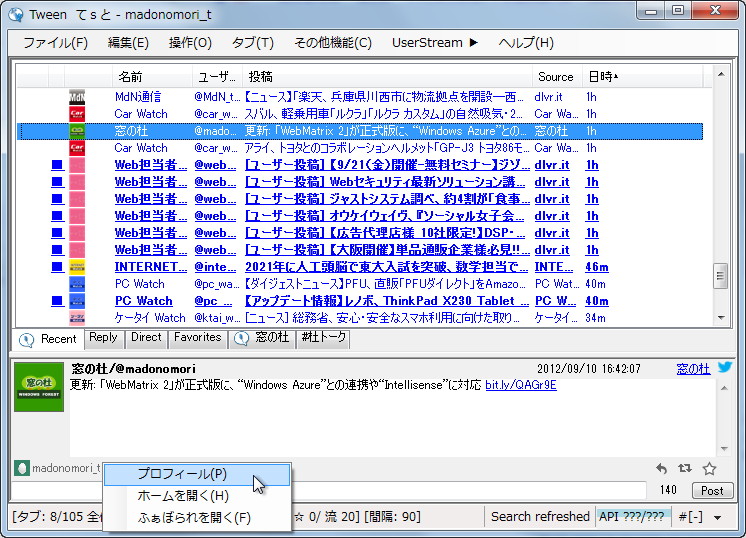Click the favorite star icon
This screenshot has width=746, height=538.
tap(709, 469)
